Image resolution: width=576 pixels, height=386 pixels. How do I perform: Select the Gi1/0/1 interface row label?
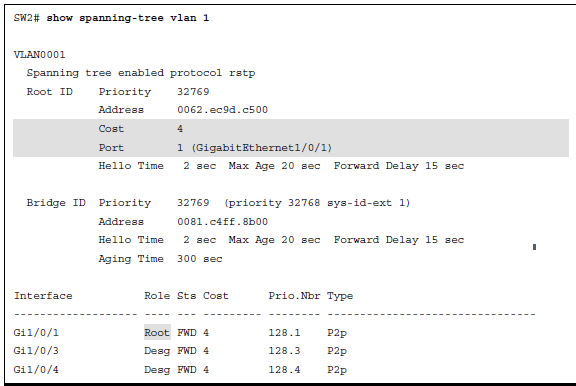(x=36, y=333)
